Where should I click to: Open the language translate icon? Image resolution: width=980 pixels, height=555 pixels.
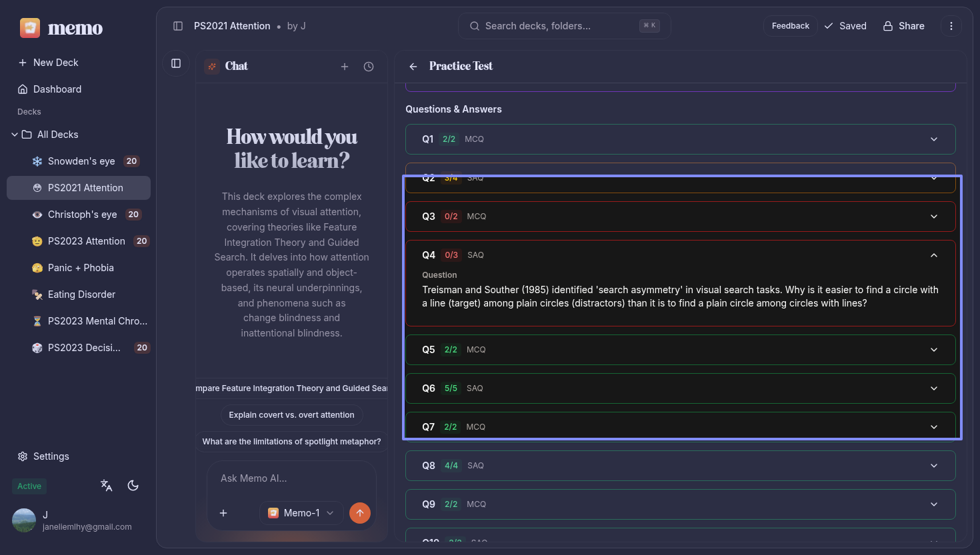pyautogui.click(x=107, y=486)
